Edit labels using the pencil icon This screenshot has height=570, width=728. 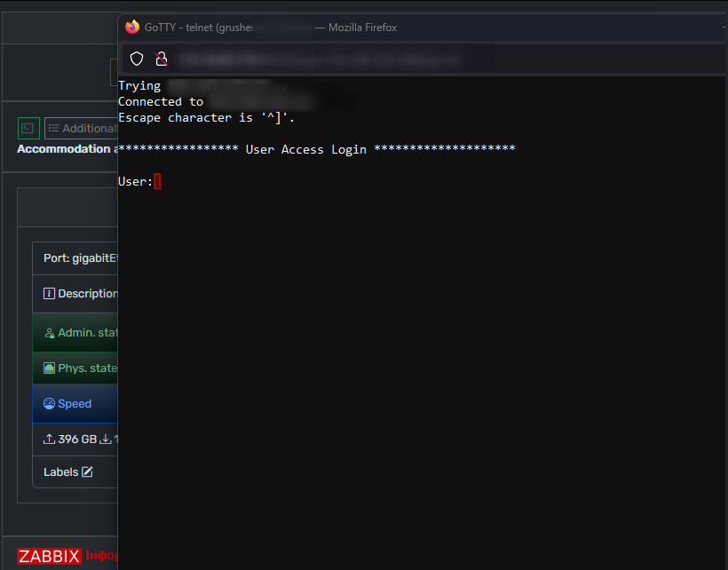[x=87, y=471]
